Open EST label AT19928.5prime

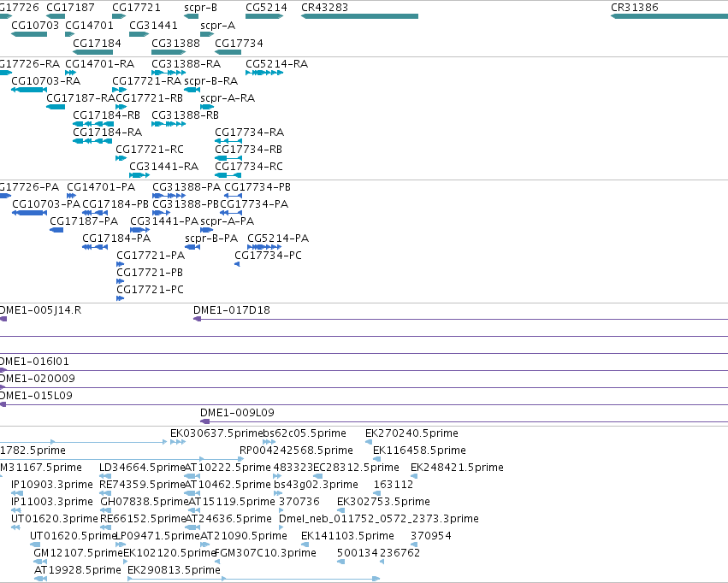(x=78, y=570)
